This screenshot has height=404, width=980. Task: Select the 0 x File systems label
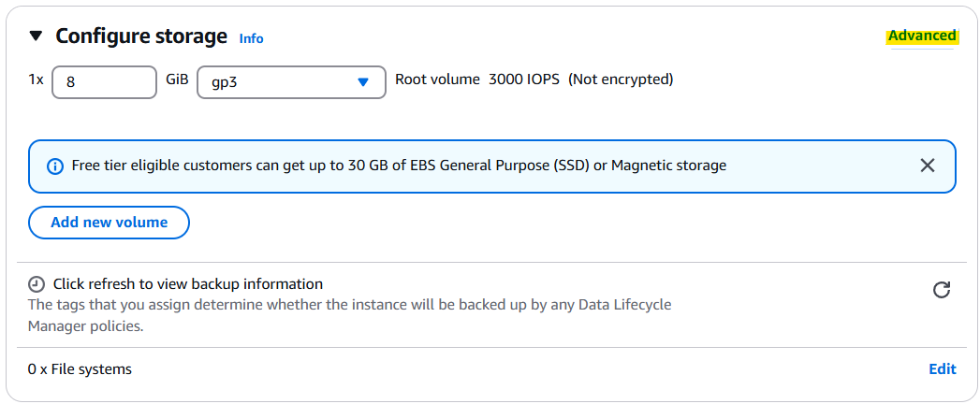[80, 369]
